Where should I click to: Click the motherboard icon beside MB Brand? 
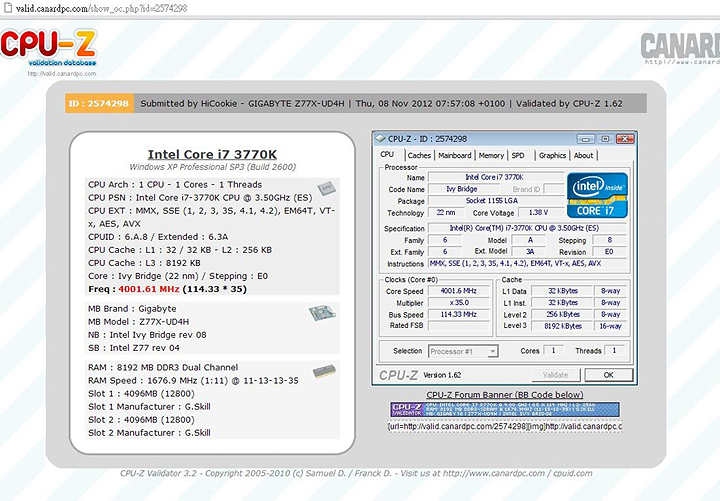pyautogui.click(x=322, y=313)
